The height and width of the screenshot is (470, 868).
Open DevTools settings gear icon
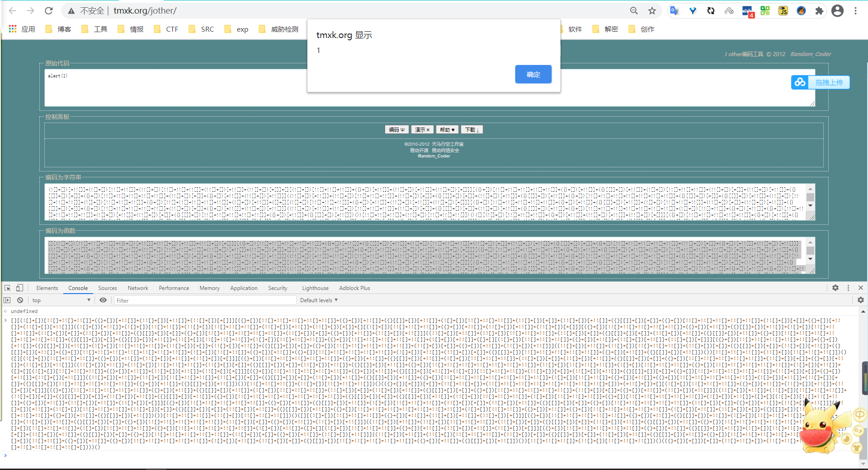835,288
